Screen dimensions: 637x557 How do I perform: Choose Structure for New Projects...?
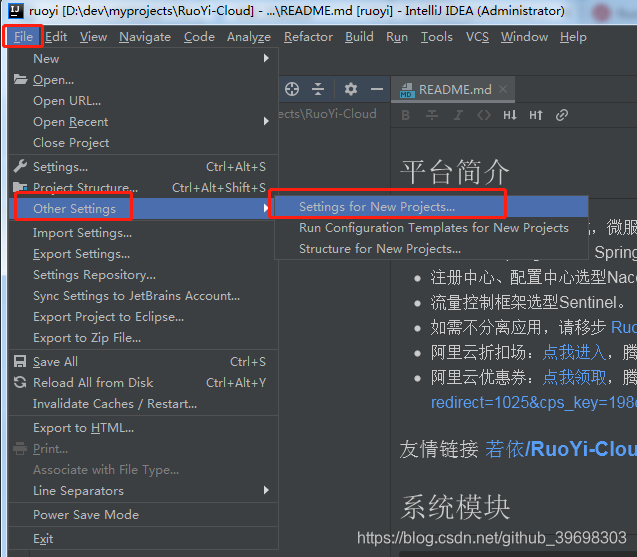tap(431, 248)
